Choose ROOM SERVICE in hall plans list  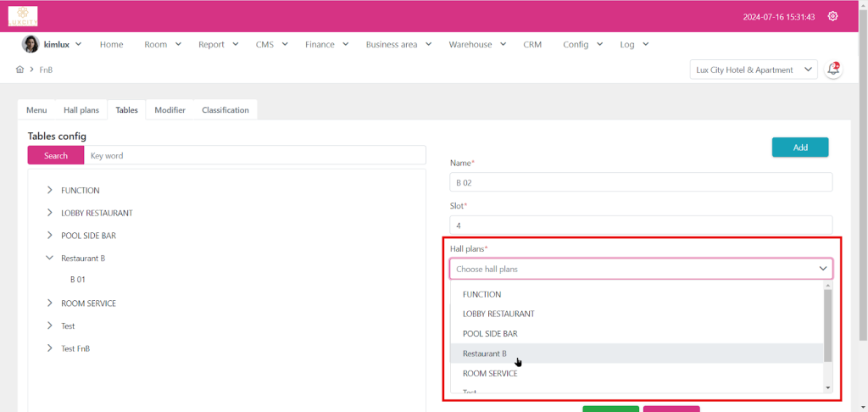coord(490,373)
